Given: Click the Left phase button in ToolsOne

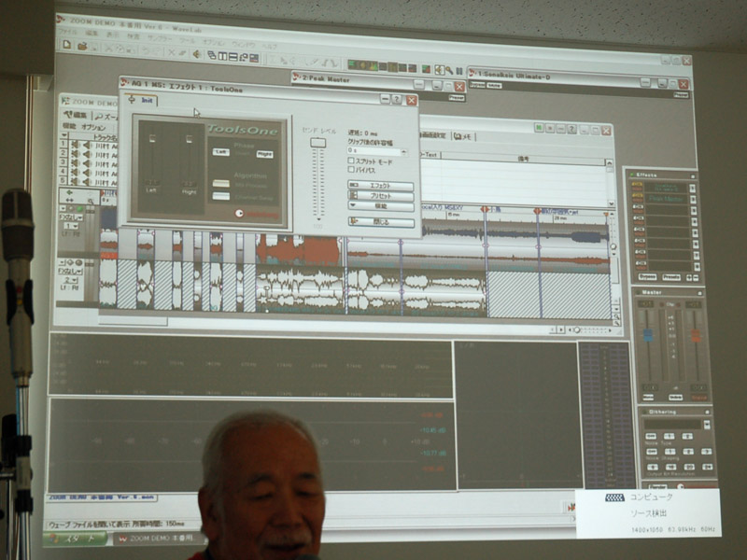Looking at the screenshot, I should point(220,151).
